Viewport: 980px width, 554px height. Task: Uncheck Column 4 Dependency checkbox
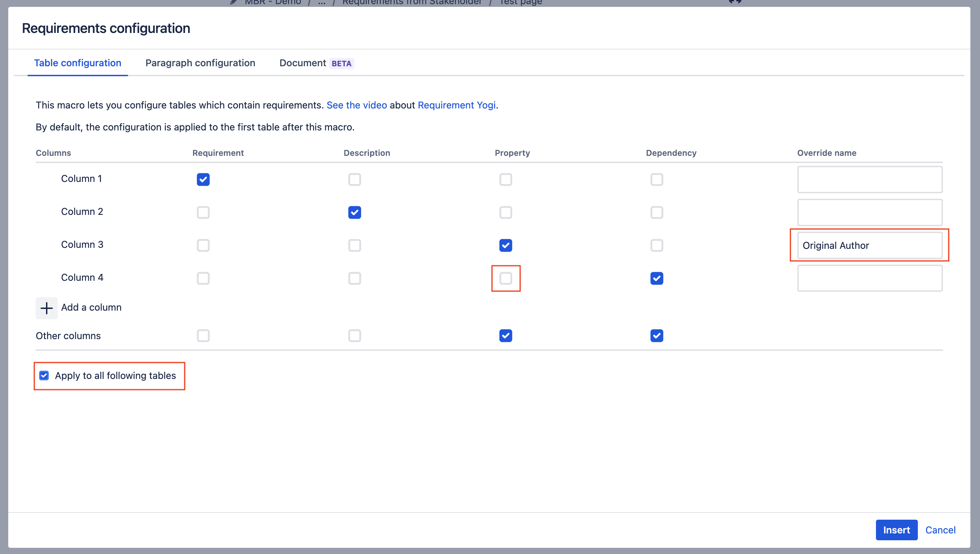(x=657, y=278)
